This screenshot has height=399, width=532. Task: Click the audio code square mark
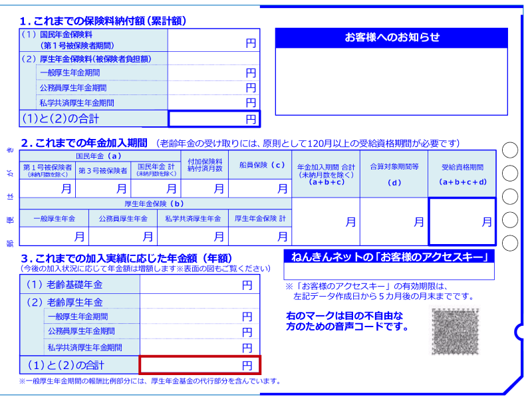pos(455,331)
